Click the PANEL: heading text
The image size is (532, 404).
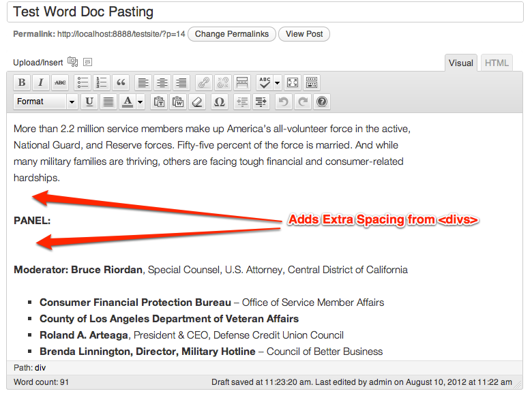pyautogui.click(x=32, y=221)
